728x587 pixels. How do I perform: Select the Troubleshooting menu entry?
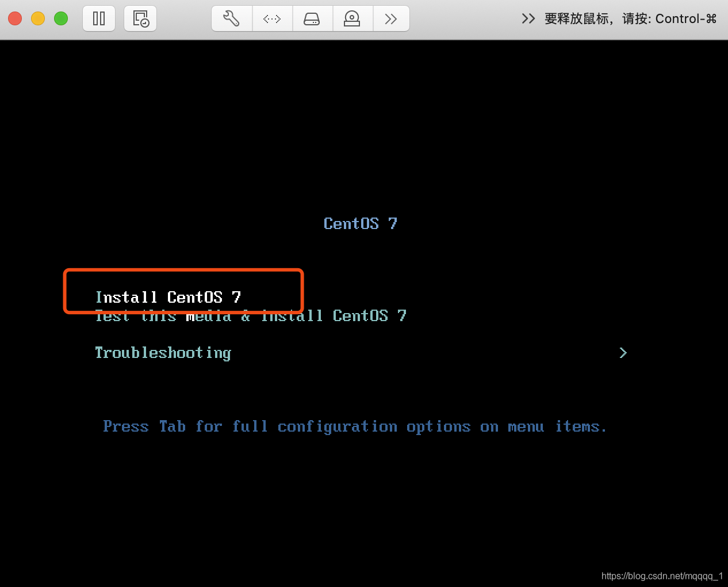coord(163,353)
